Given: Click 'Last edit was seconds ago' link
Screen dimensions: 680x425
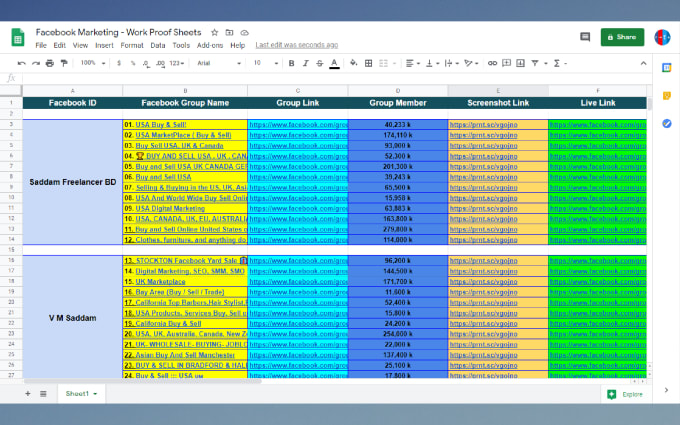Looking at the screenshot, I should (297, 45).
